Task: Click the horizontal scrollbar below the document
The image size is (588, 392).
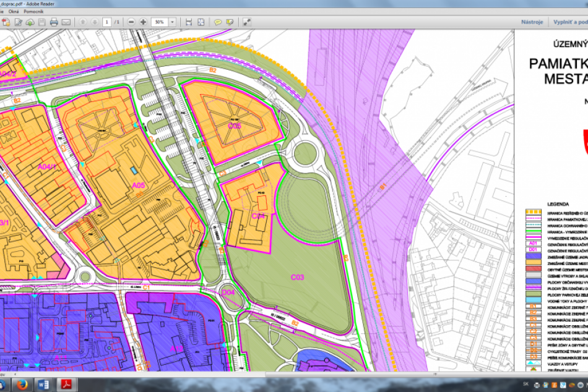Action: tap(248, 374)
